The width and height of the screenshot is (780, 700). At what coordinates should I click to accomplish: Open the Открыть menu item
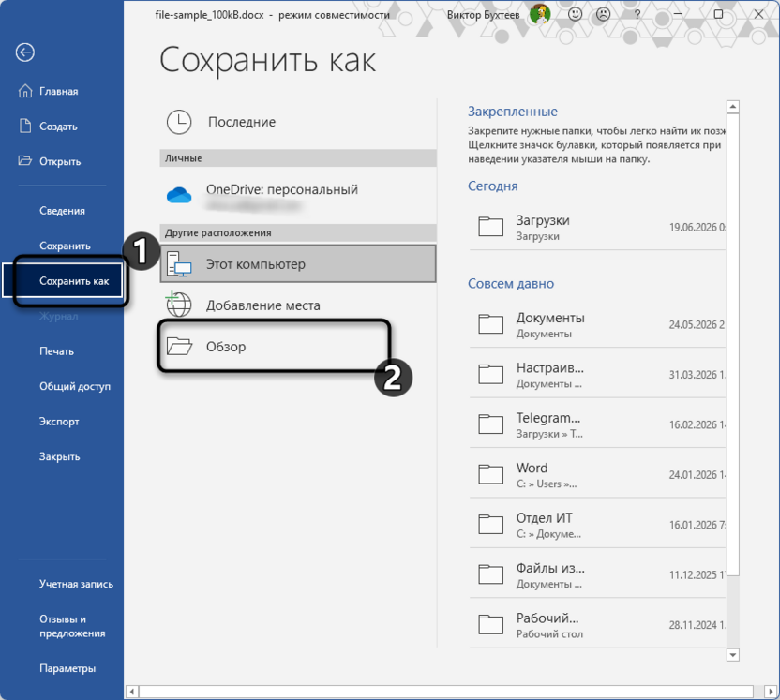pyautogui.click(x=62, y=161)
